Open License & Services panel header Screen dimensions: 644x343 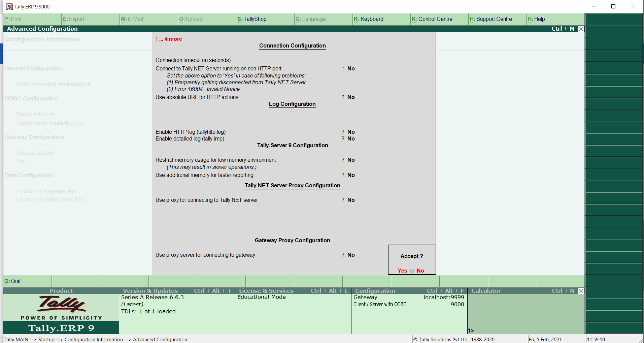point(293,291)
